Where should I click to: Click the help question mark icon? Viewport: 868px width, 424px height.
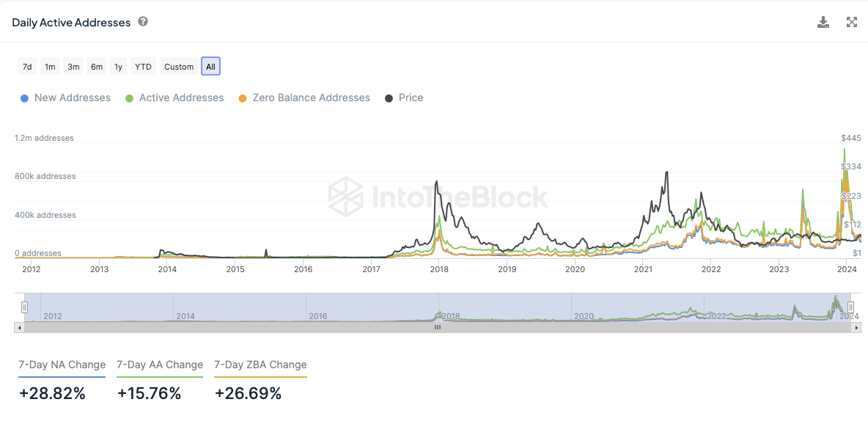tap(143, 22)
